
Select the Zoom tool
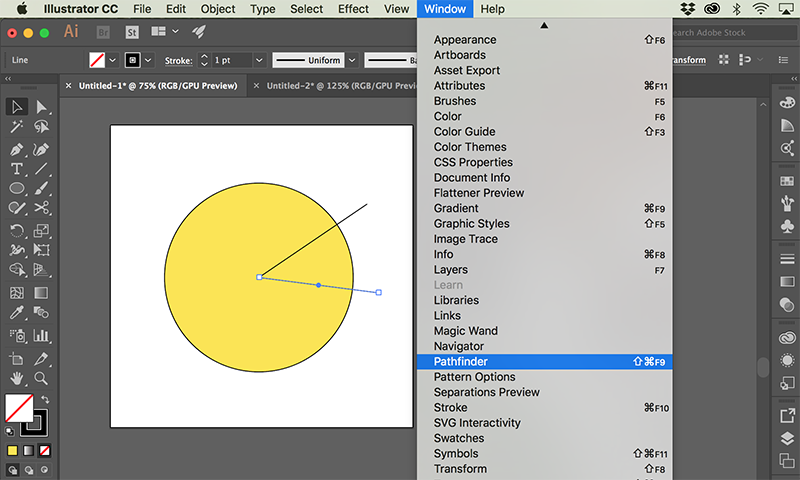[x=41, y=378]
